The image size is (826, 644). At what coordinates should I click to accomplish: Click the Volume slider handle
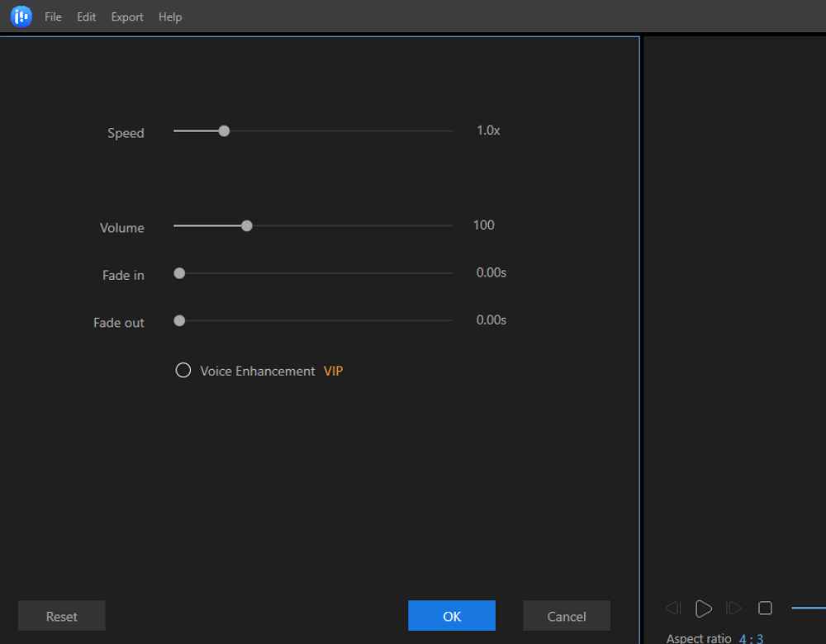point(246,225)
